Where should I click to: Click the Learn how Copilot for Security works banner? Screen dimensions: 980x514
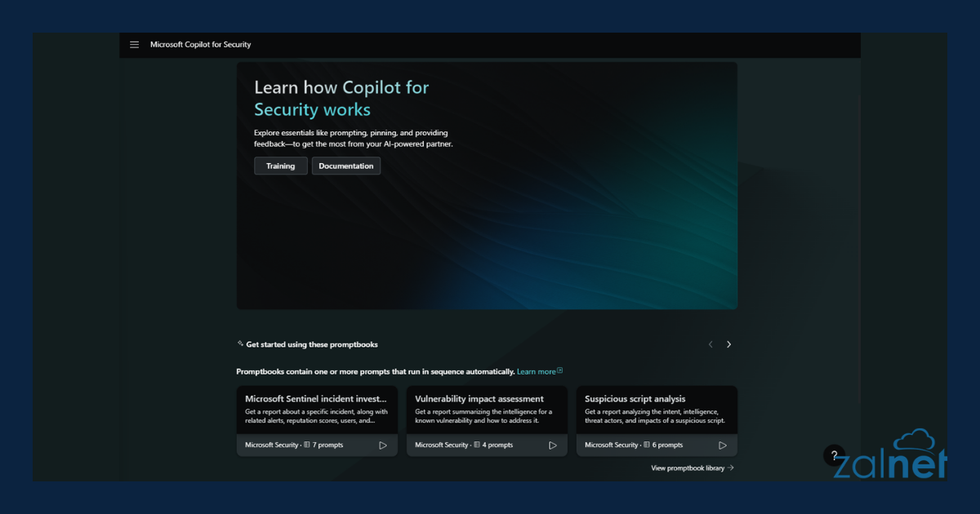tap(487, 186)
